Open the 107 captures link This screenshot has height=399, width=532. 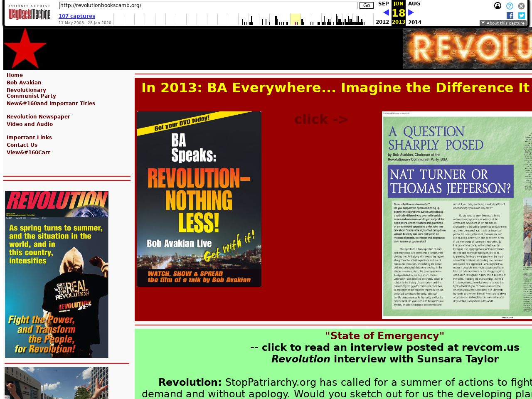(x=77, y=16)
